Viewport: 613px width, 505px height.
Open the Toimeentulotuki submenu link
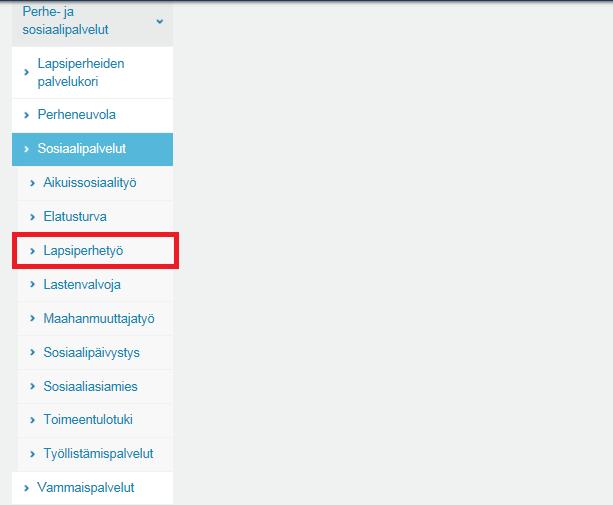(88, 419)
